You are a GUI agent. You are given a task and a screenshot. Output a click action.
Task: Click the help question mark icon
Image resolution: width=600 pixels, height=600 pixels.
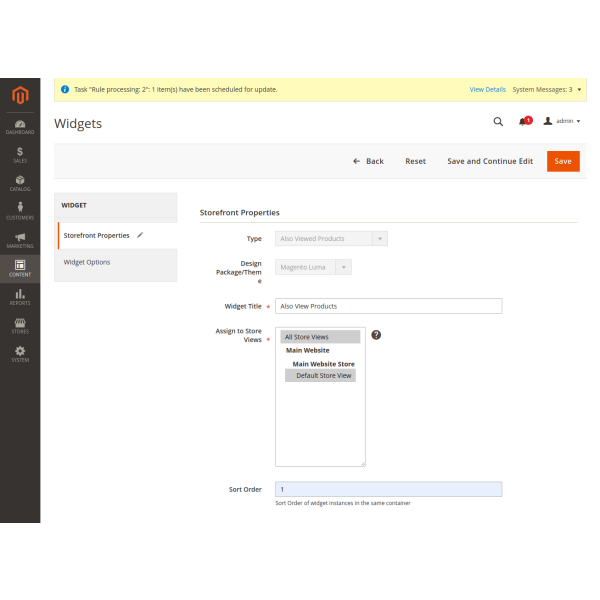(376, 335)
